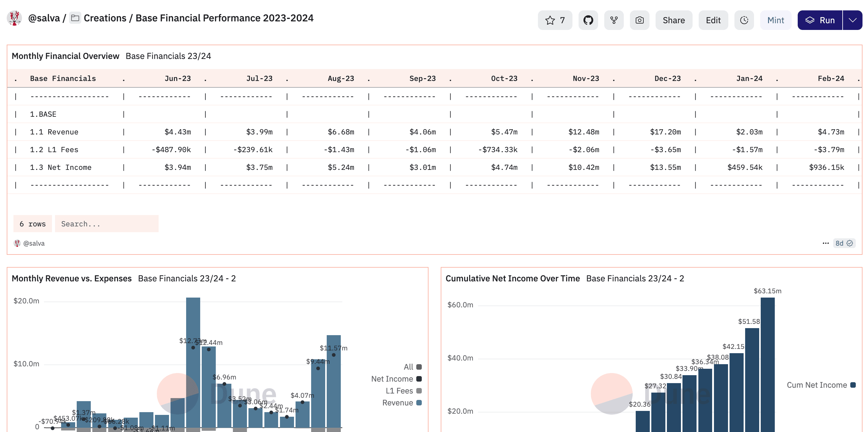Click the 8d data freshness badge

click(844, 243)
